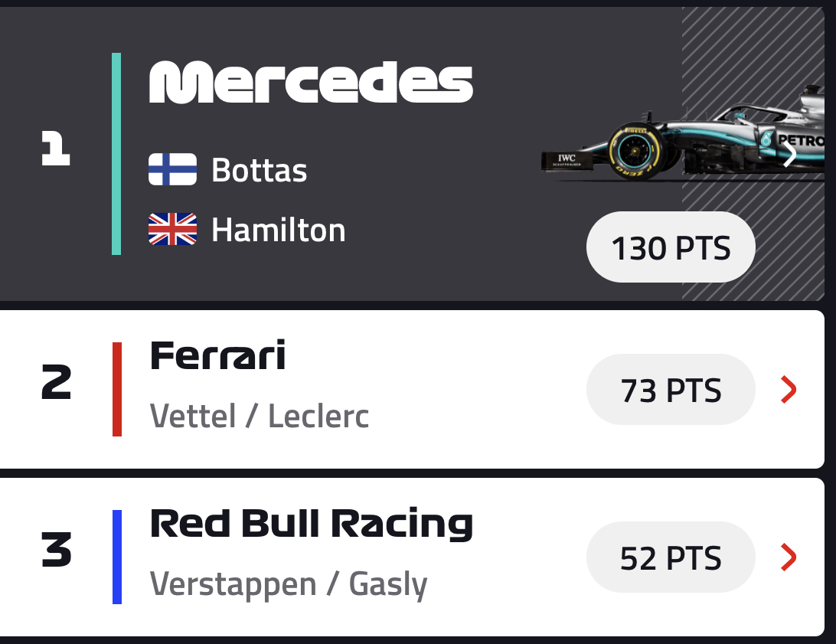Click the 130 PTS badge

coord(671,248)
